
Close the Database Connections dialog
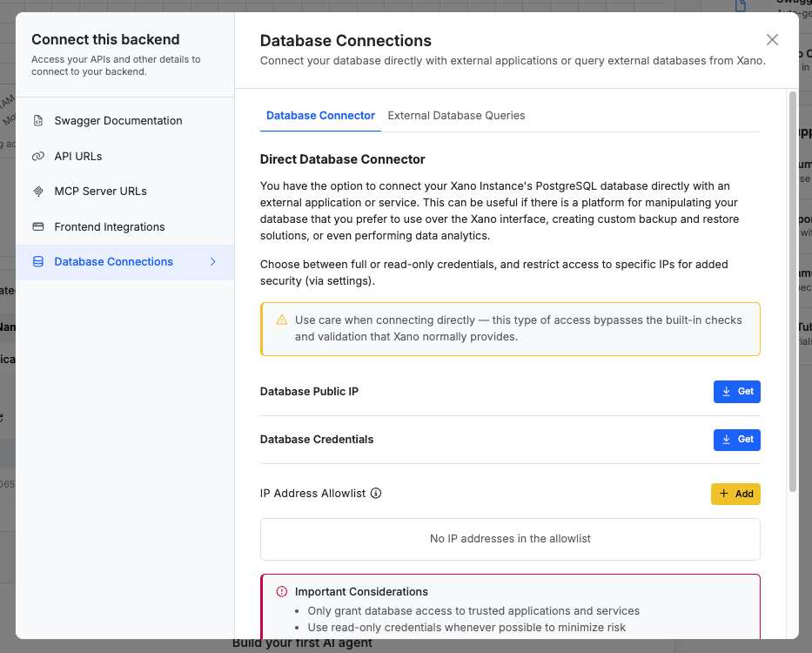point(772,40)
